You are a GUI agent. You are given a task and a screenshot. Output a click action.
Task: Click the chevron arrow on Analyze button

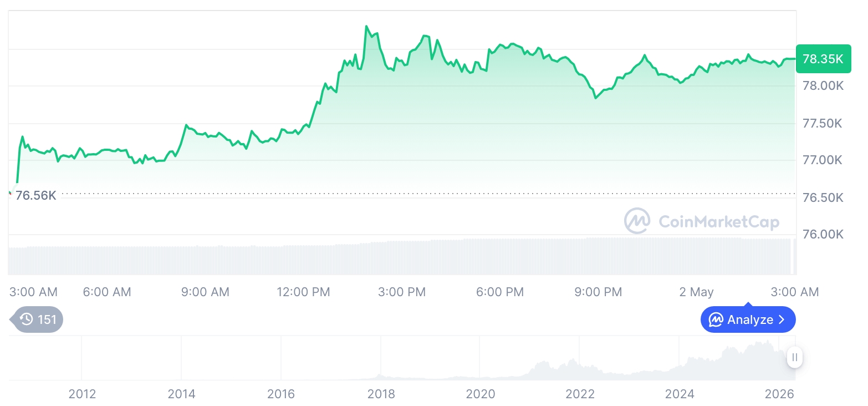(x=782, y=319)
